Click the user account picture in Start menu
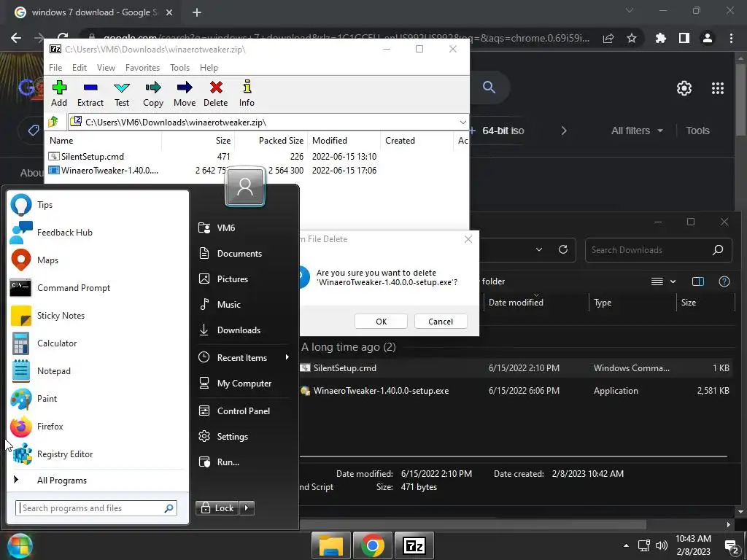 (245, 187)
